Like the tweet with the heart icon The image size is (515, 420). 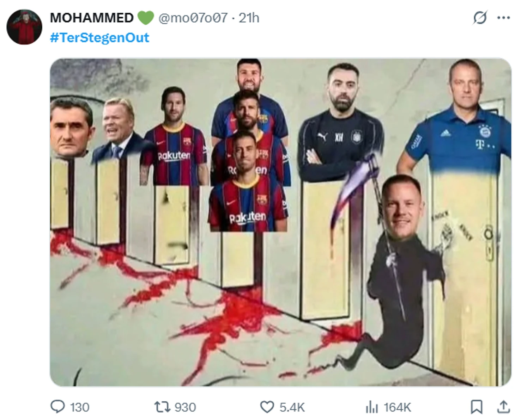(267, 407)
